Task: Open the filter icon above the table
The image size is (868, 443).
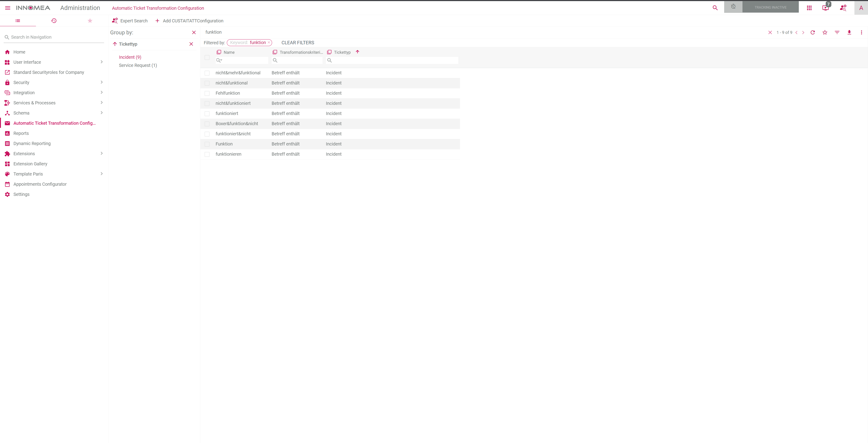Action: pos(837,32)
